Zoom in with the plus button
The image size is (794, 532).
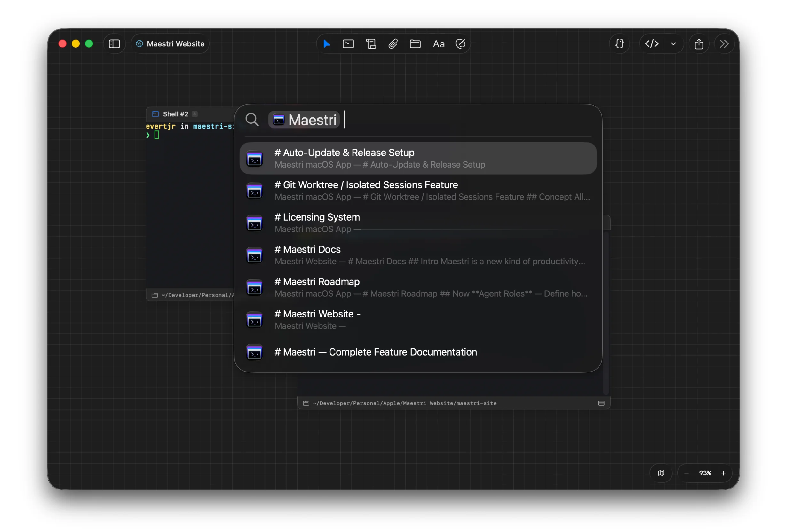tap(723, 473)
